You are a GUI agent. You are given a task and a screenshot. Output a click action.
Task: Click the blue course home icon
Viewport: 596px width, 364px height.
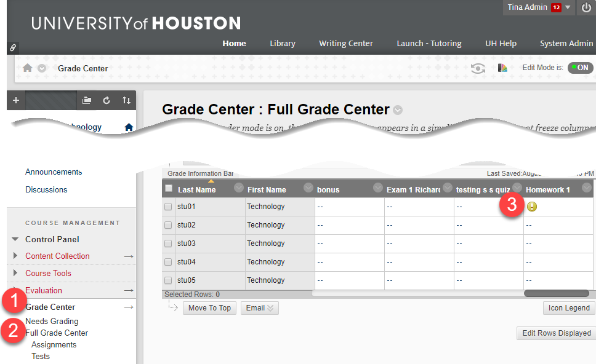129,127
